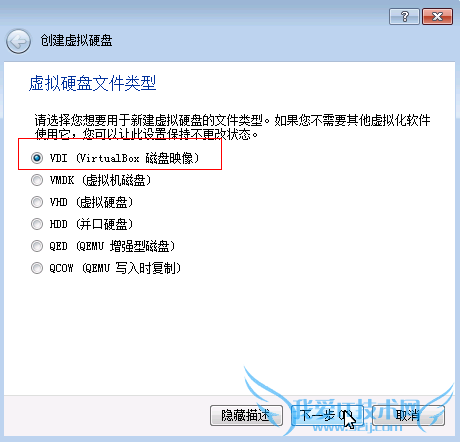Click the QCOW (QEMU 写入时复制) label
The width and height of the screenshot is (460, 442).
[115, 268]
